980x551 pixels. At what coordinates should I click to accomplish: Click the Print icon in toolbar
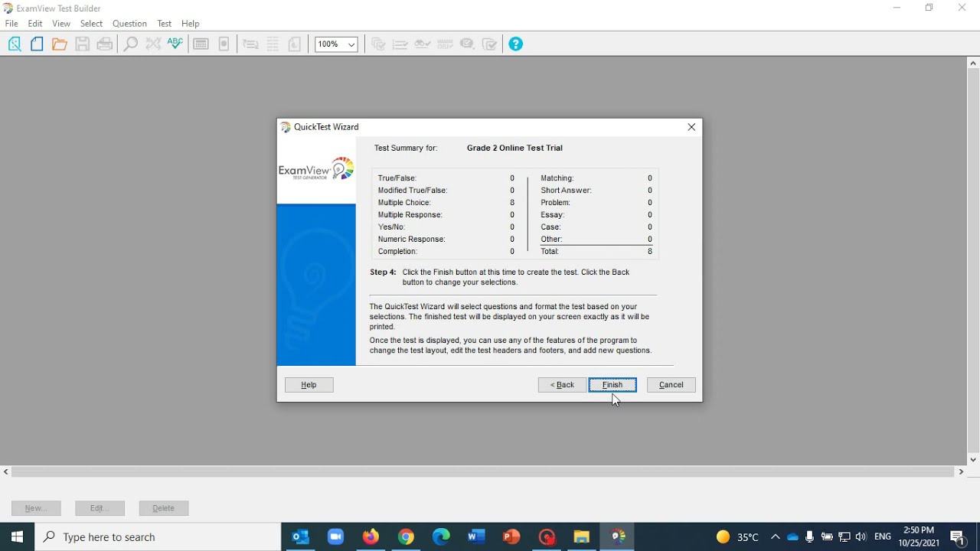(105, 44)
